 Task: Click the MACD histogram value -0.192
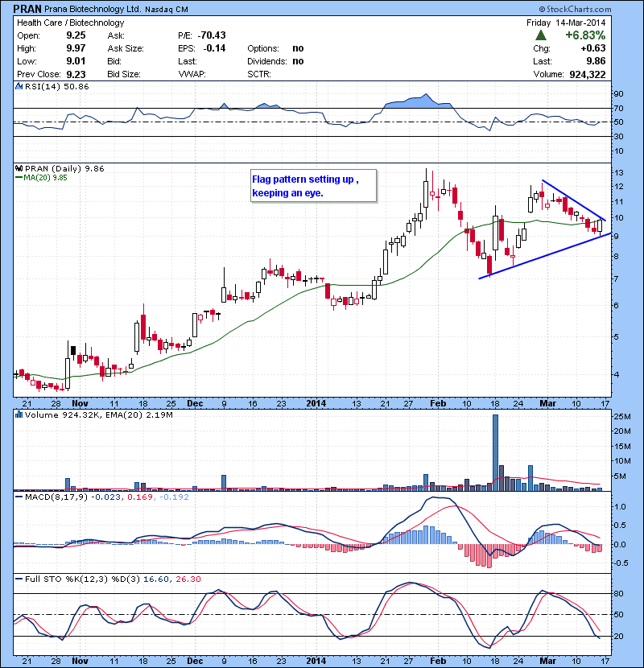[174, 497]
